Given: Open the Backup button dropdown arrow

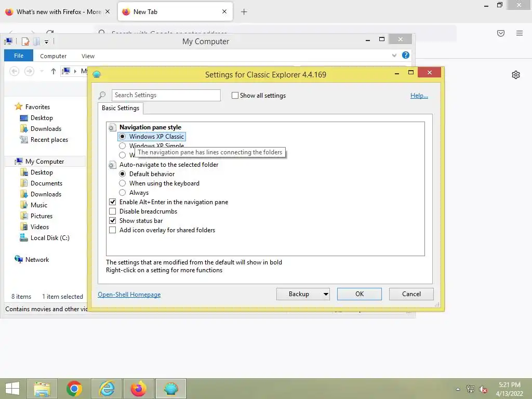Looking at the screenshot, I should [x=326, y=294].
